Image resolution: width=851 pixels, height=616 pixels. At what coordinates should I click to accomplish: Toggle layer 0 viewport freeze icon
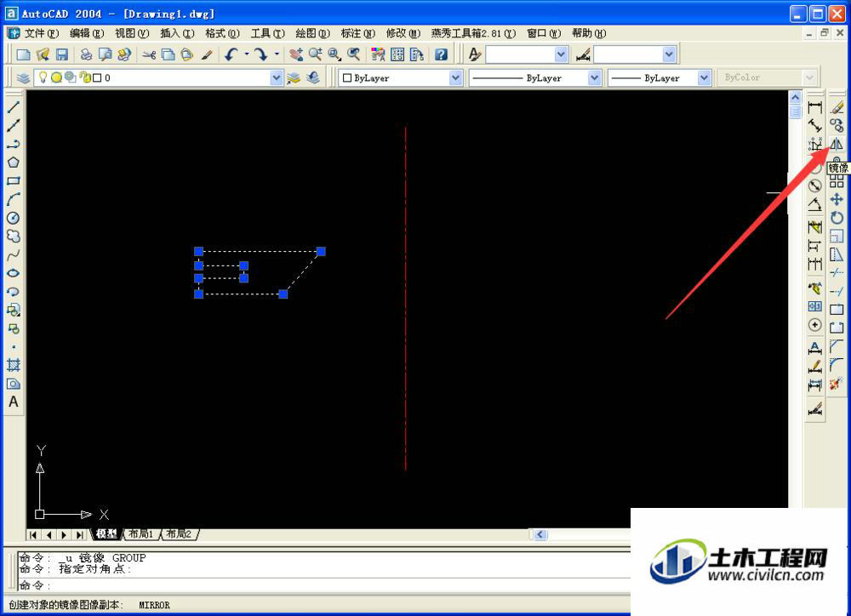point(71,77)
